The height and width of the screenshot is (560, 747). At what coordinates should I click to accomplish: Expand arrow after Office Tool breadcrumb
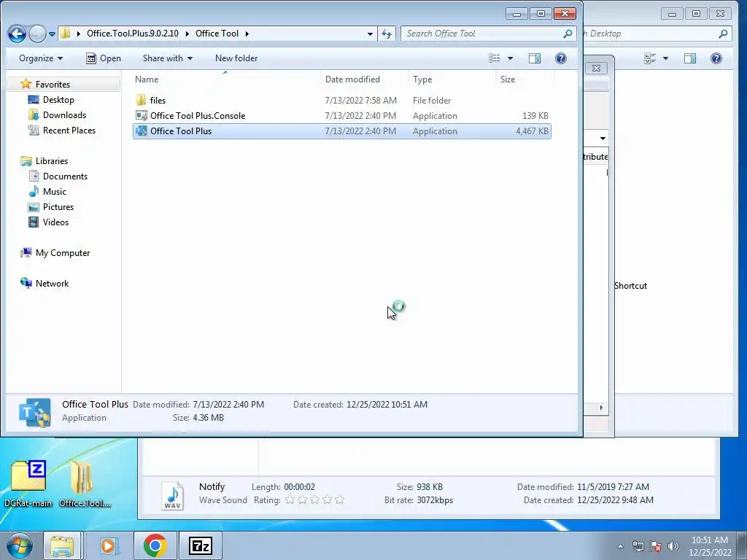point(247,34)
